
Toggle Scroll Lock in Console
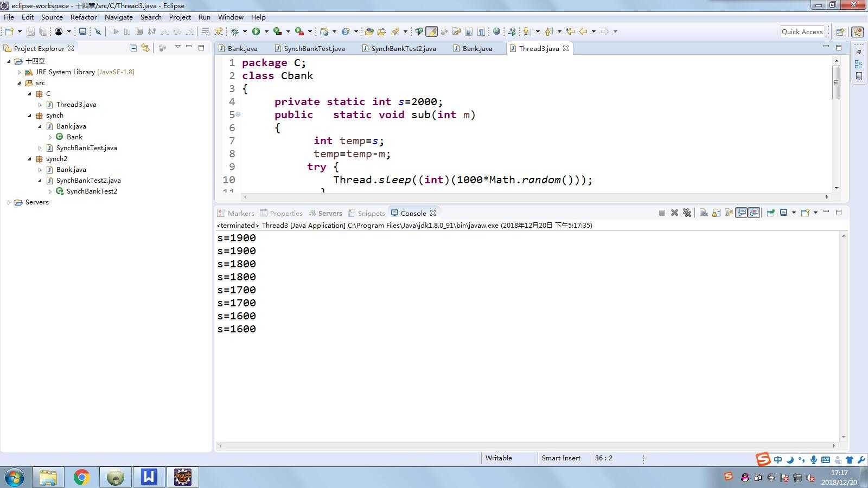coord(716,213)
